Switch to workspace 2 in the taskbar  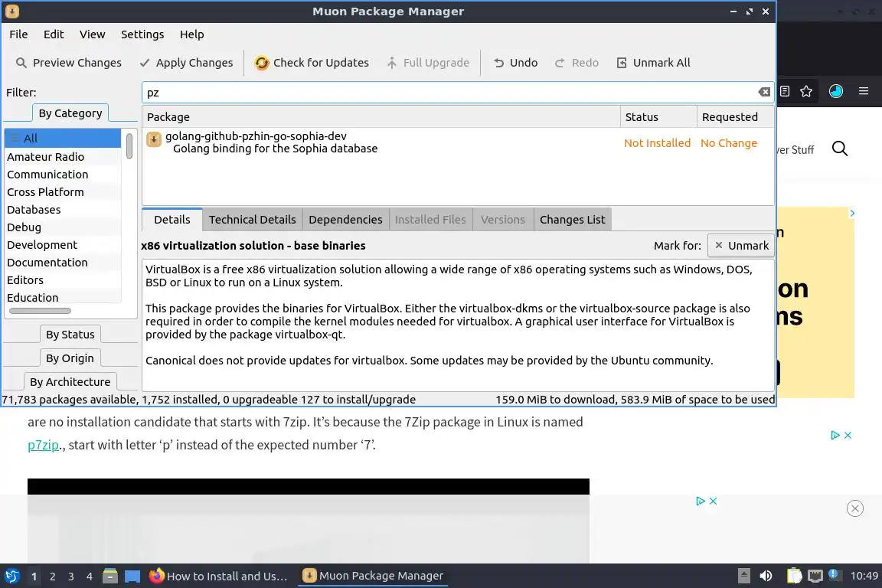click(52, 577)
